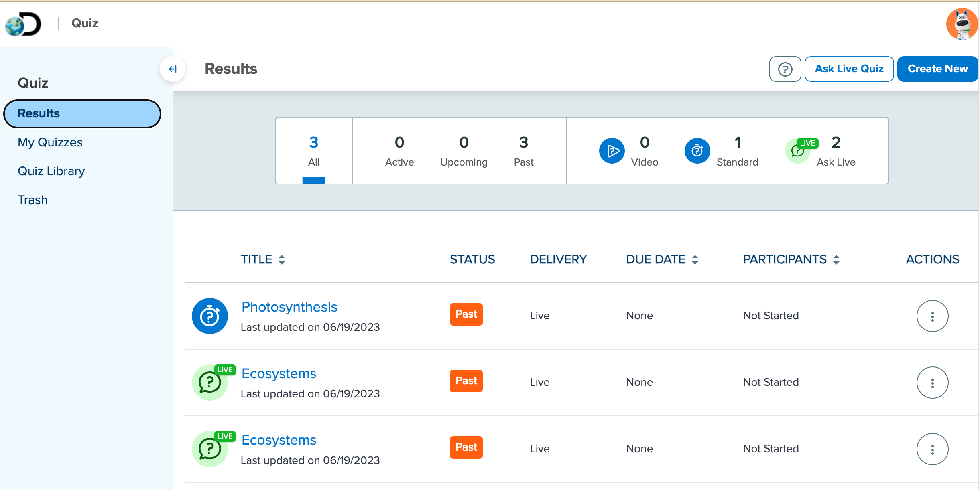Collapse the sidebar with arrow icon

point(173,69)
